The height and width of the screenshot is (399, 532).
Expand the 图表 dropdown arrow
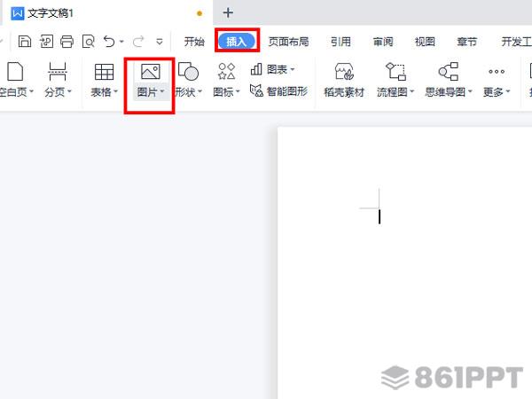293,69
